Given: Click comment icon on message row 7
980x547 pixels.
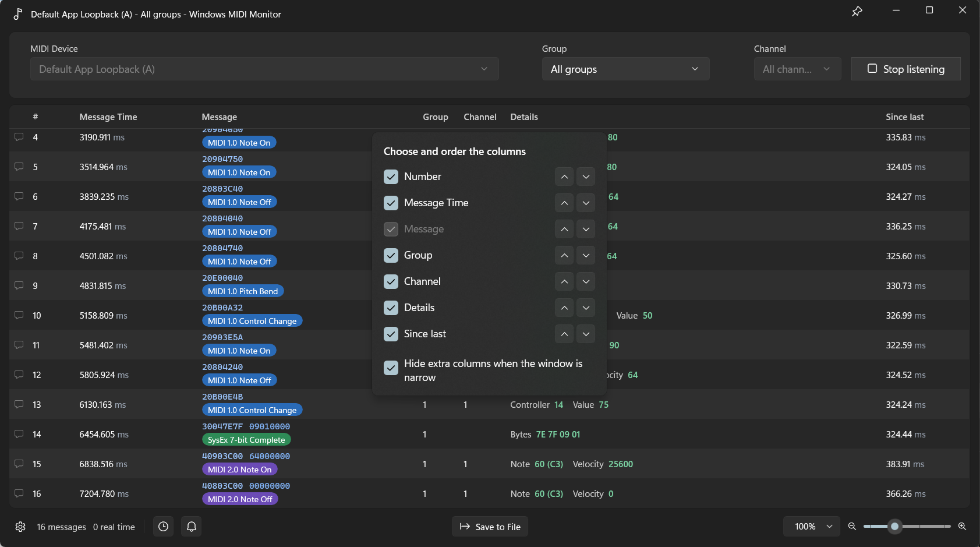Looking at the screenshot, I should click(19, 226).
